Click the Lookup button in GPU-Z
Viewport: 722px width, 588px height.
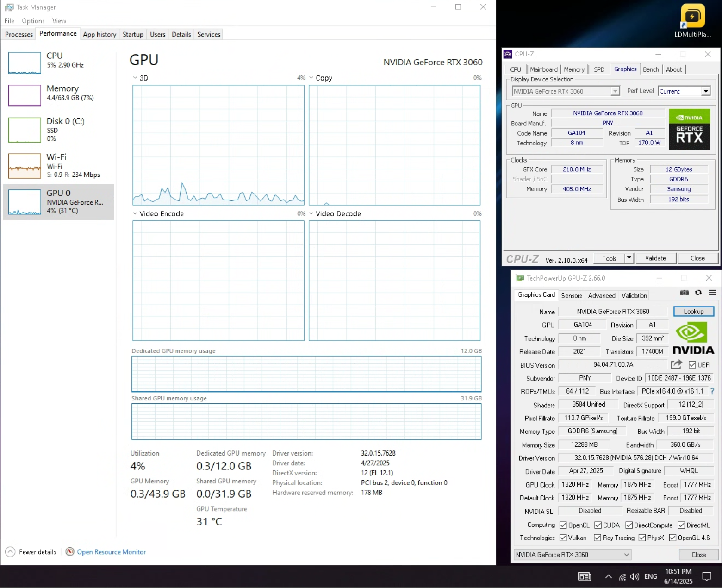coord(693,312)
